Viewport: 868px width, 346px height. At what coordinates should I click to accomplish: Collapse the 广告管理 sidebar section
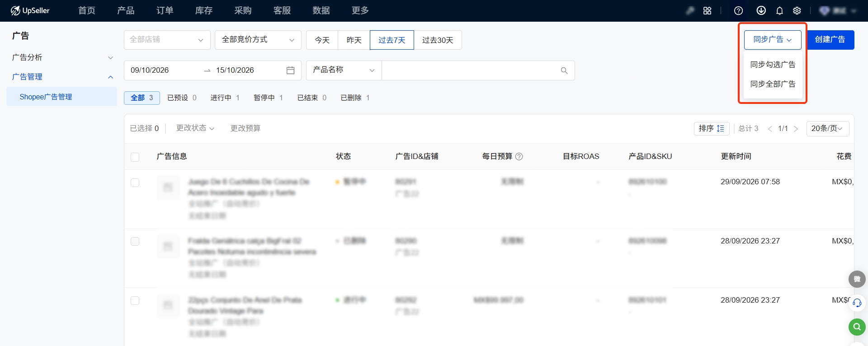point(62,77)
